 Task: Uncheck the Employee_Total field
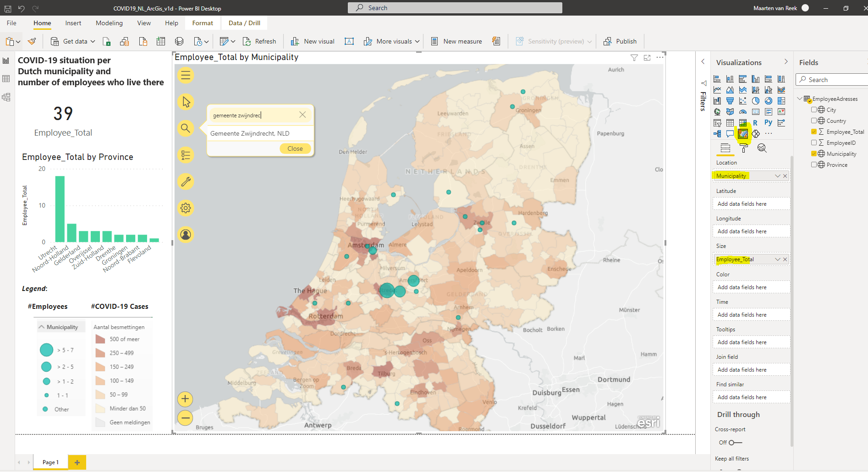[x=814, y=132]
